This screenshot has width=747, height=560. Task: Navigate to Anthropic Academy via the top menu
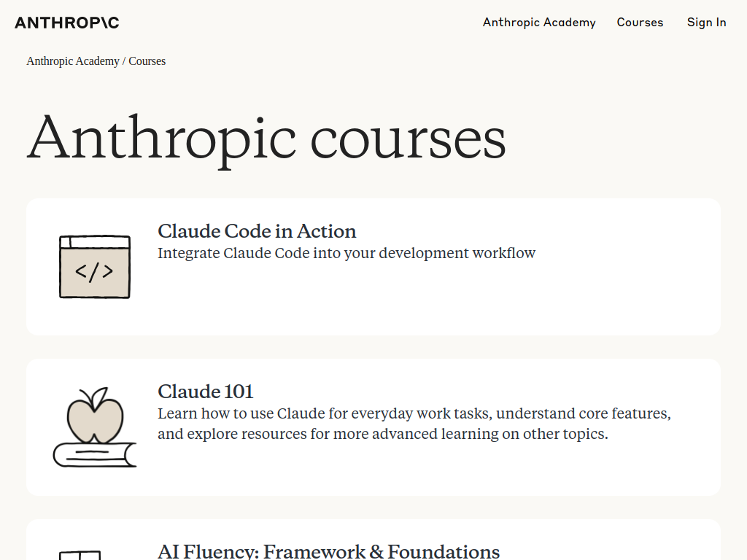click(539, 23)
